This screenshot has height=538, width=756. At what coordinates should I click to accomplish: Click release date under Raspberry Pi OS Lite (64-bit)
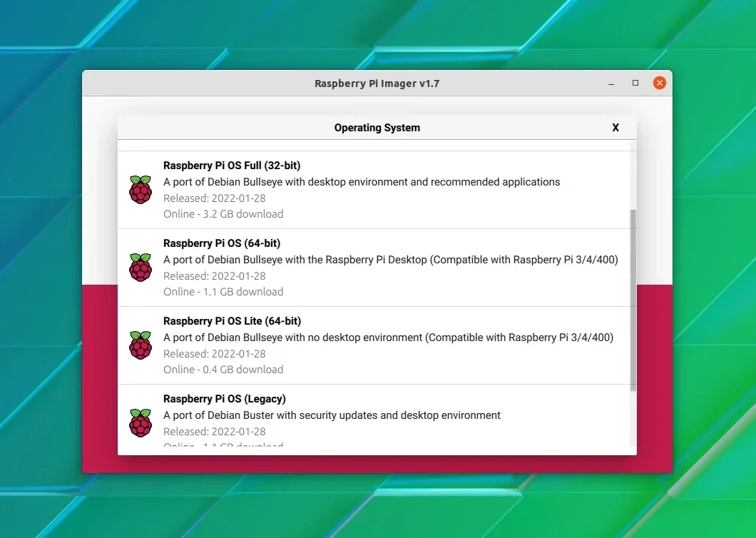215,354
